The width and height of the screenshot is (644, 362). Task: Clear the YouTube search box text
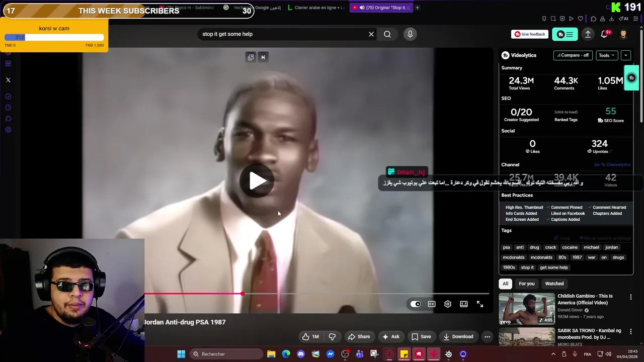coord(371,34)
